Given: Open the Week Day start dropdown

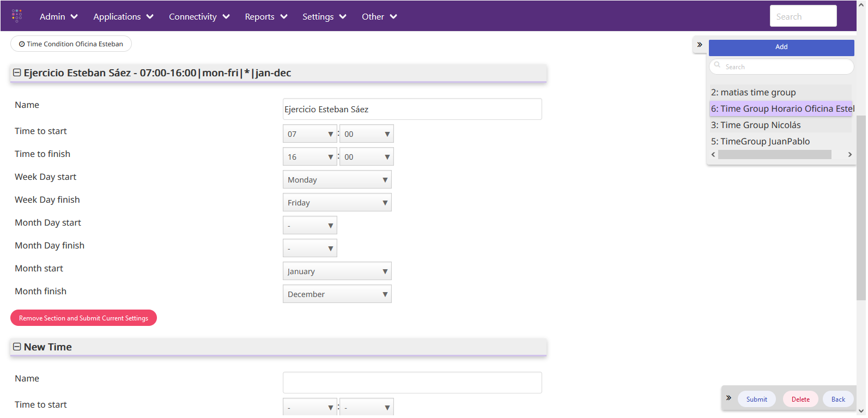Looking at the screenshot, I should [337, 180].
